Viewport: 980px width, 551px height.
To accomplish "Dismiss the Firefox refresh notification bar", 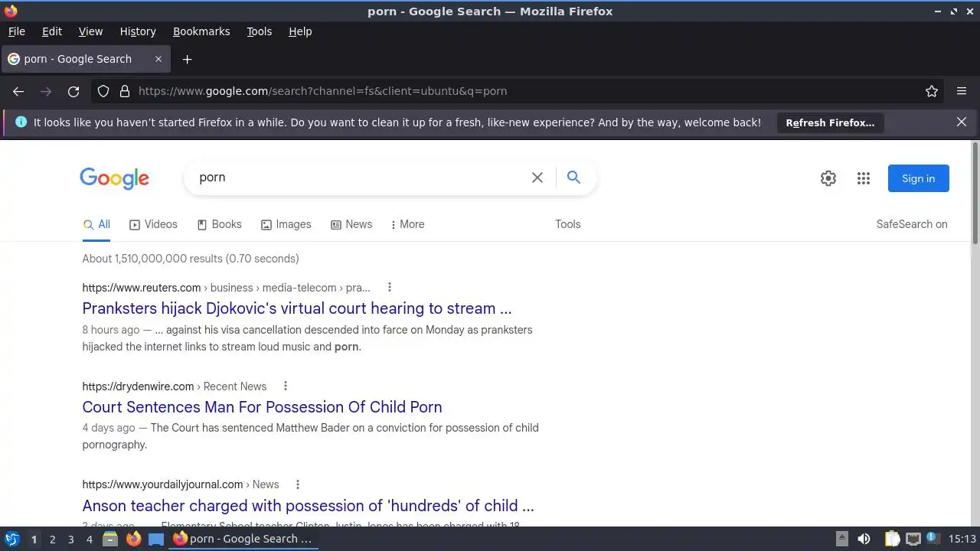I will click(962, 122).
